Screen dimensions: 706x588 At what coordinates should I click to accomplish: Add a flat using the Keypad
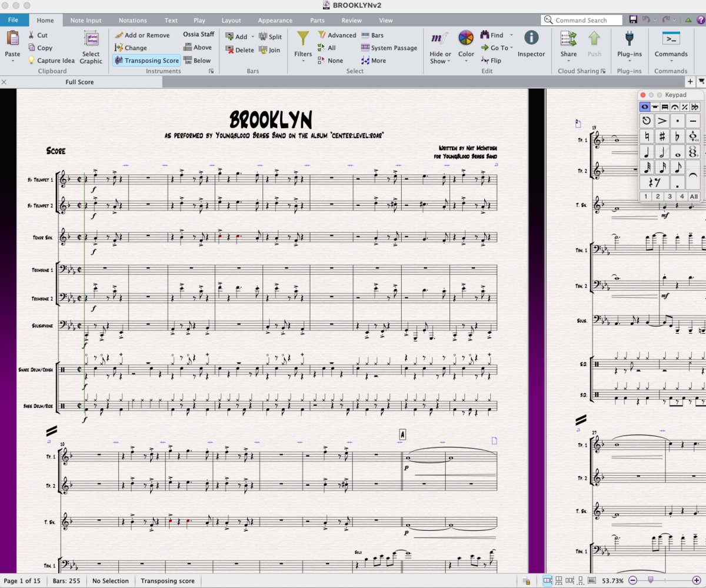pos(677,136)
